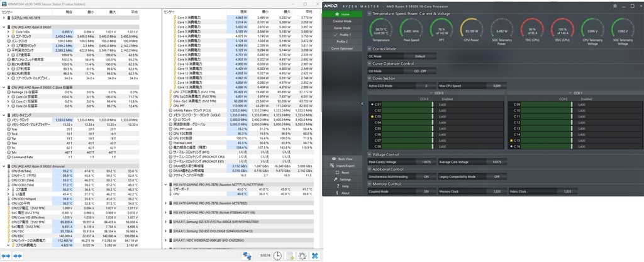Click the C 08 core speed bar
Screen dimensions: 644x262
click(x=408, y=146)
